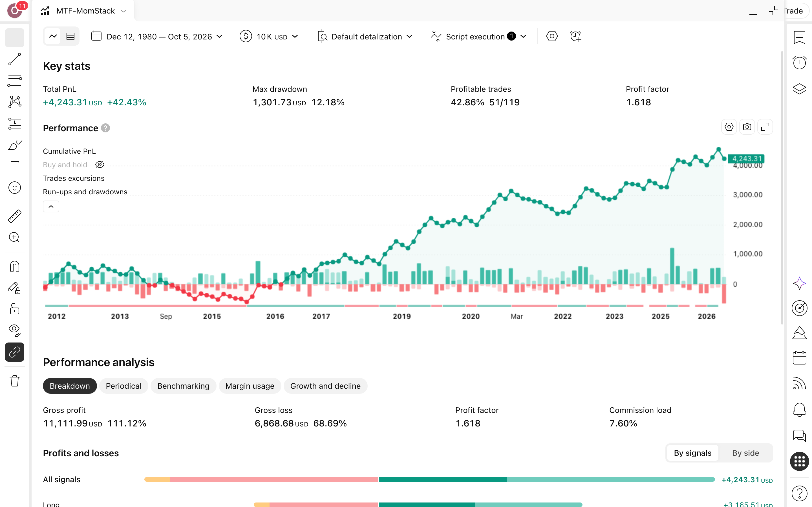The height and width of the screenshot is (507, 812).
Task: Click the Growth and decline button
Action: point(325,386)
